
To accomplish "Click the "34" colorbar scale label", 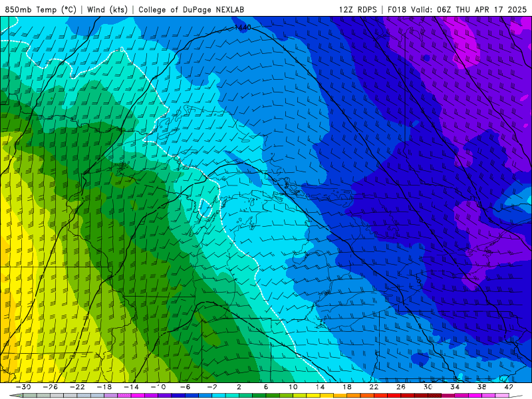I will (x=455, y=387).
